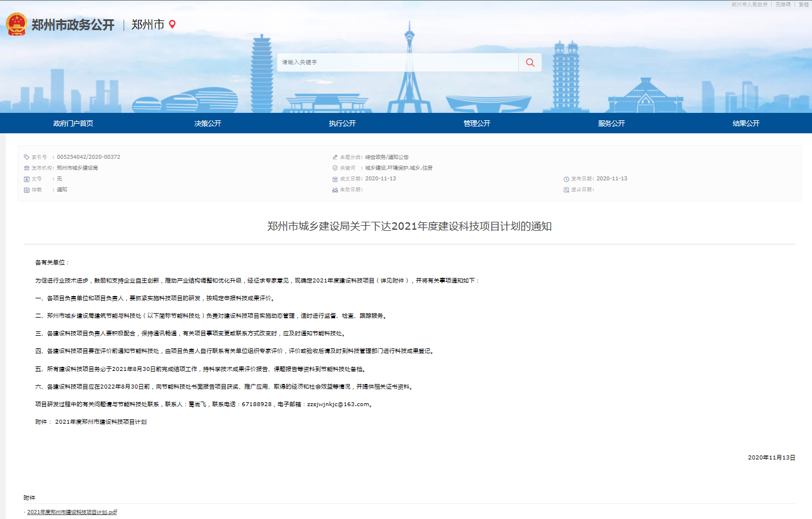Go to the 执行公开 section
This screenshot has height=519, width=812.
click(x=342, y=123)
